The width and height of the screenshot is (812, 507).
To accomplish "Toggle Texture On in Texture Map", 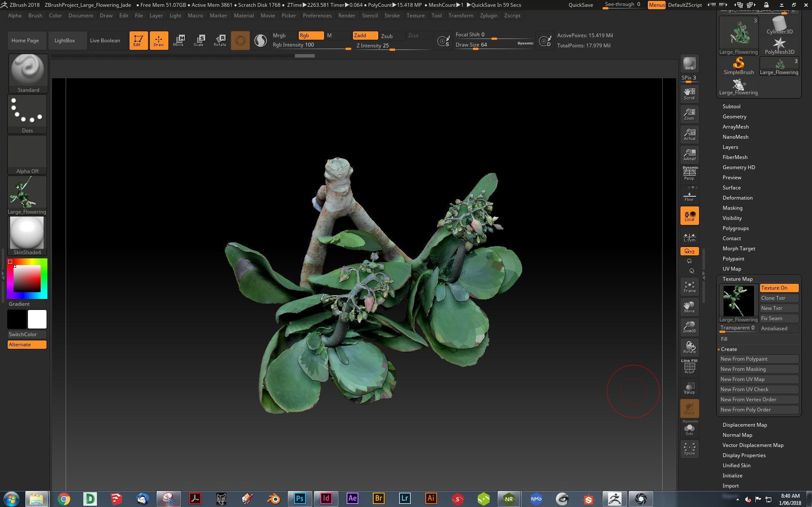I will tap(779, 288).
